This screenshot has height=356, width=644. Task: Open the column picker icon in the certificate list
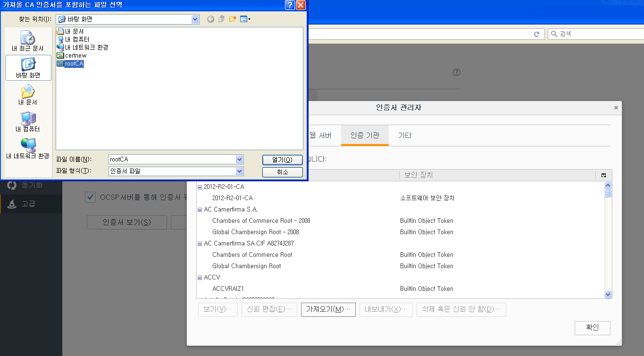(604, 175)
